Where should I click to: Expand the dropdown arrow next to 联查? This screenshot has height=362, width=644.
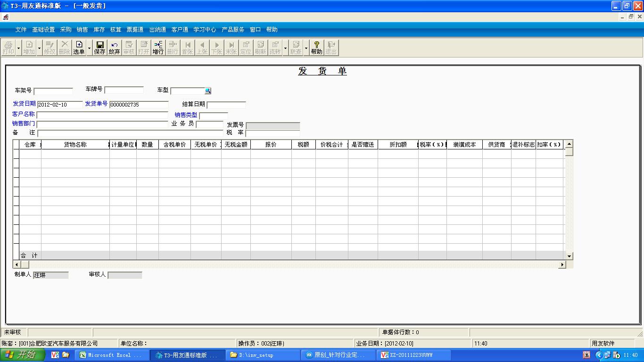click(x=306, y=48)
